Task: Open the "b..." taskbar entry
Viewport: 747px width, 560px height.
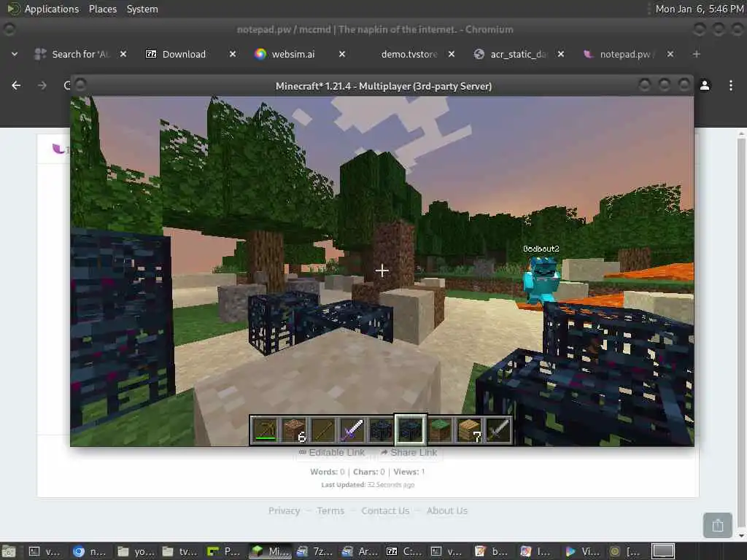Action: (492, 551)
